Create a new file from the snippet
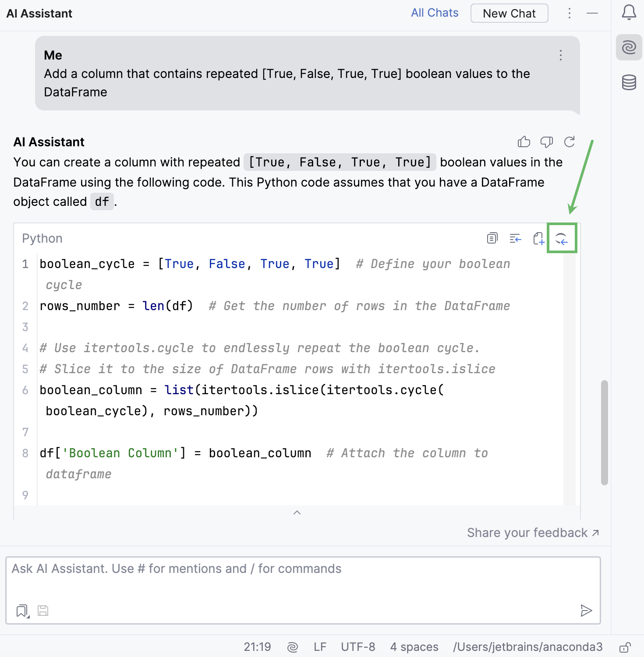 [x=539, y=239]
